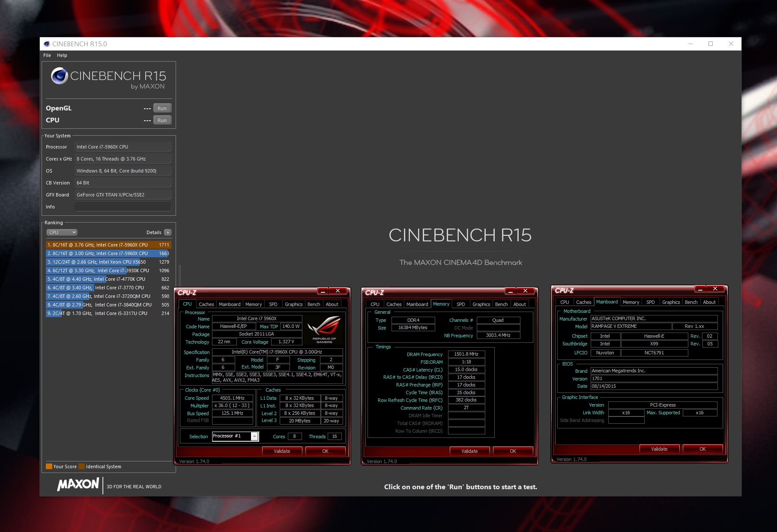This screenshot has height=532, width=777.
Task: Click Validate in middle CPU-Z window
Action: pyautogui.click(x=470, y=451)
